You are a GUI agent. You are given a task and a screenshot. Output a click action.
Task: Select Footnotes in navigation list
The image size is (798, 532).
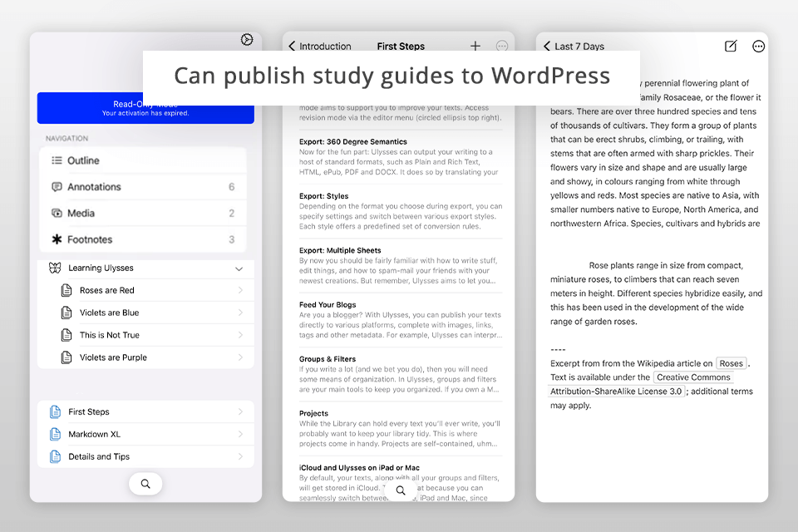pyautogui.click(x=143, y=239)
